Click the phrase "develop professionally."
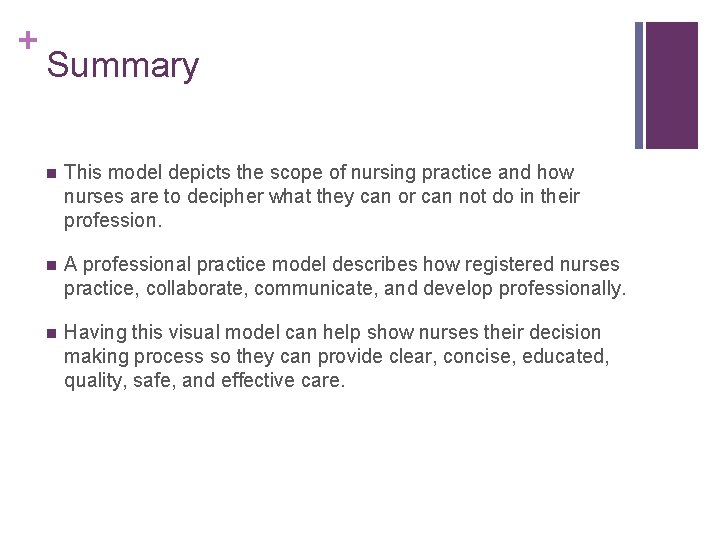The height and width of the screenshot is (540, 720). coord(539,288)
